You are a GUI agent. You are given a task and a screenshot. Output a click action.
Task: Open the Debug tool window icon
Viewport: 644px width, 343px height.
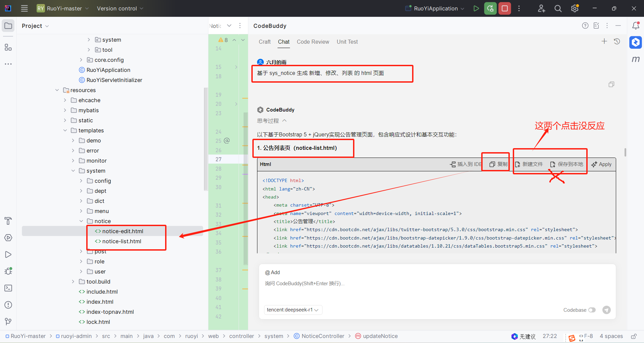8,271
